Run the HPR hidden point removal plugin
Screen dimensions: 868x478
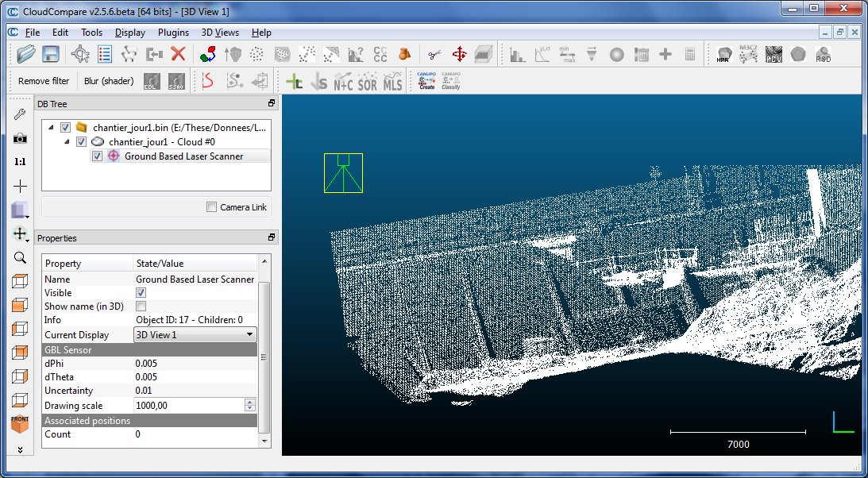pyautogui.click(x=723, y=54)
